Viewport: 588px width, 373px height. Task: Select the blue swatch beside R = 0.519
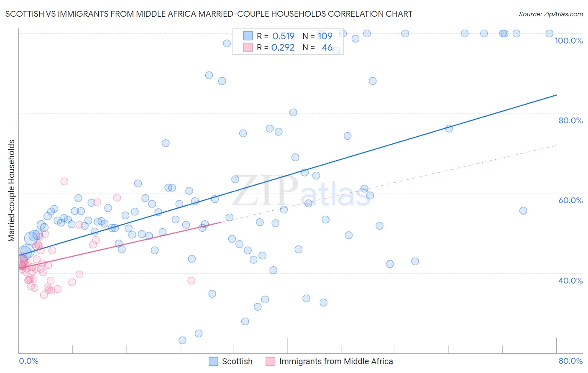[x=248, y=36]
